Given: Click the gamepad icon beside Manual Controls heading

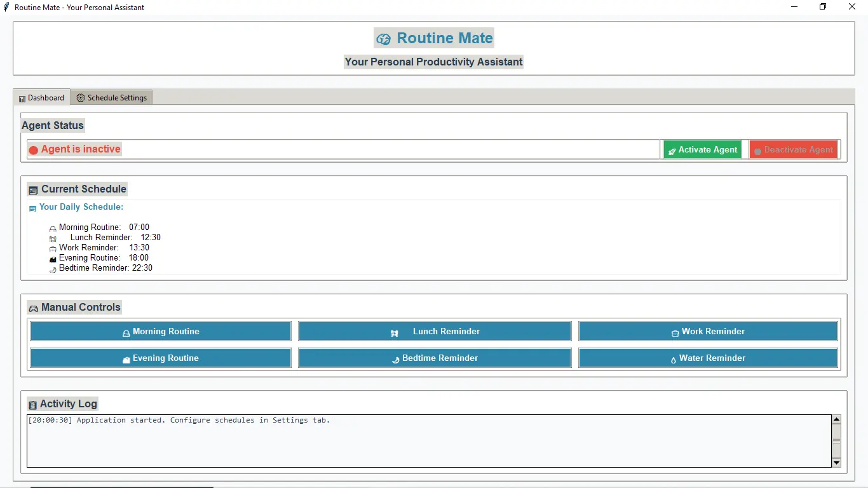Looking at the screenshot, I should [x=33, y=308].
